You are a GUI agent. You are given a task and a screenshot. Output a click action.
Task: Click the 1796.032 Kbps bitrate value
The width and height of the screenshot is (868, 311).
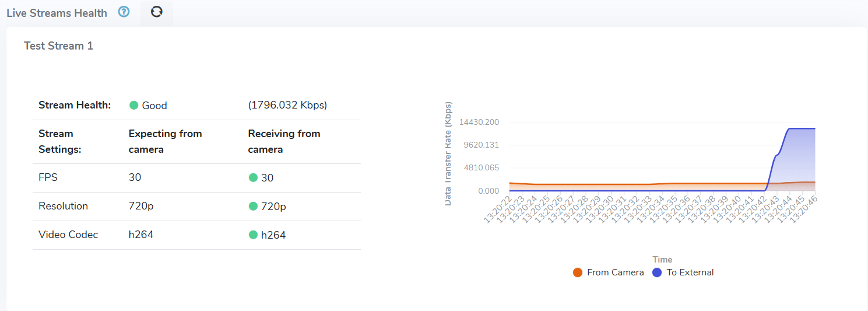[287, 106]
